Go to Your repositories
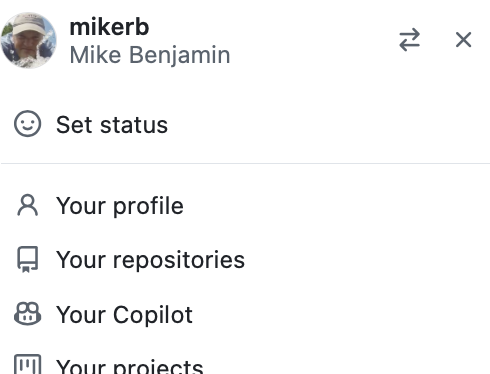The width and height of the screenshot is (490, 374). pyautogui.click(x=245, y=260)
